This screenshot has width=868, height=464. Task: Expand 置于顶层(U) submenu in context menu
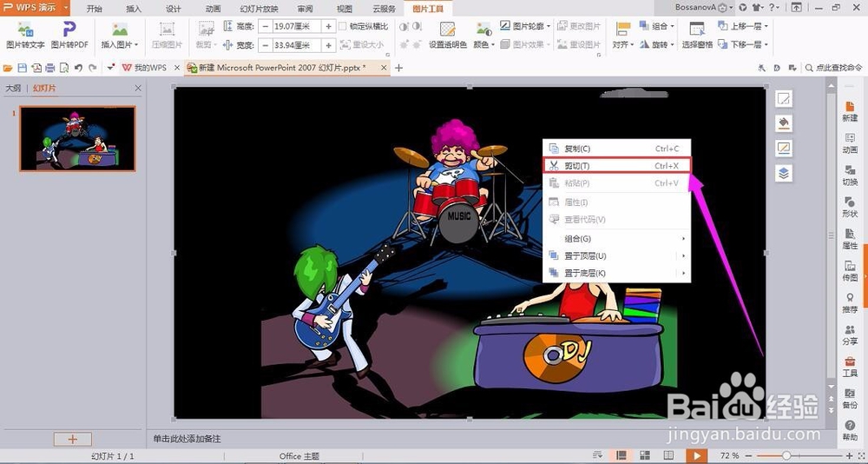pyautogui.click(x=616, y=255)
